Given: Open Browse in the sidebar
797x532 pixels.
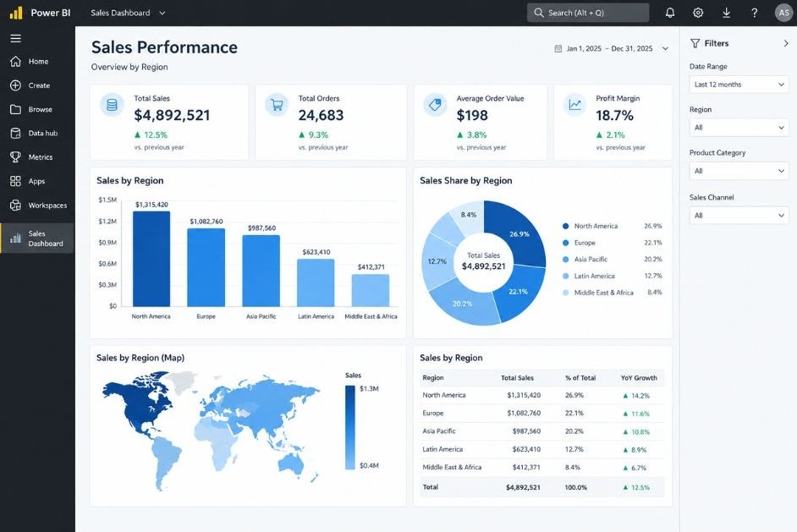Looking at the screenshot, I should [37, 109].
